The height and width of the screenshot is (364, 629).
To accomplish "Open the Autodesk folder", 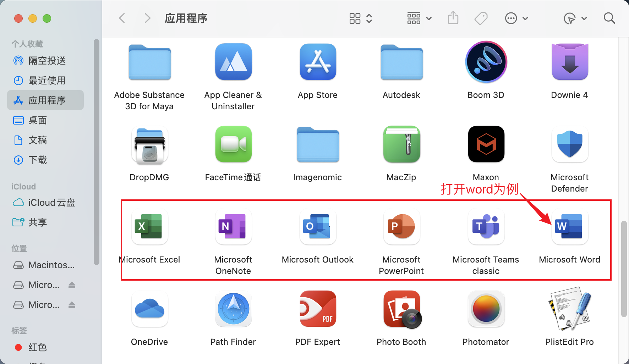I will coord(401,62).
